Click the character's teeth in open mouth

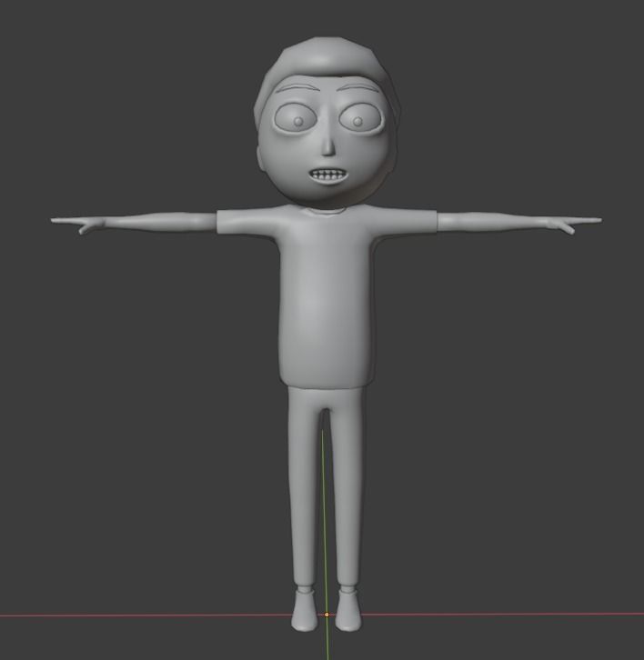327,175
